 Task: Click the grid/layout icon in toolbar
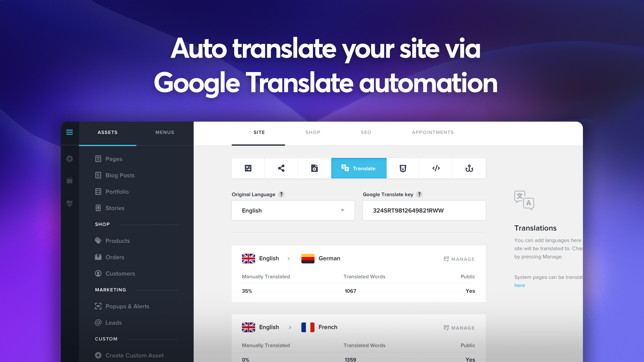248,168
